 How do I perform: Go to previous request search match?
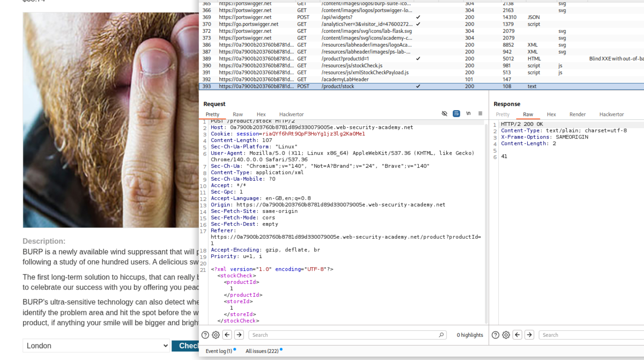coord(227,335)
